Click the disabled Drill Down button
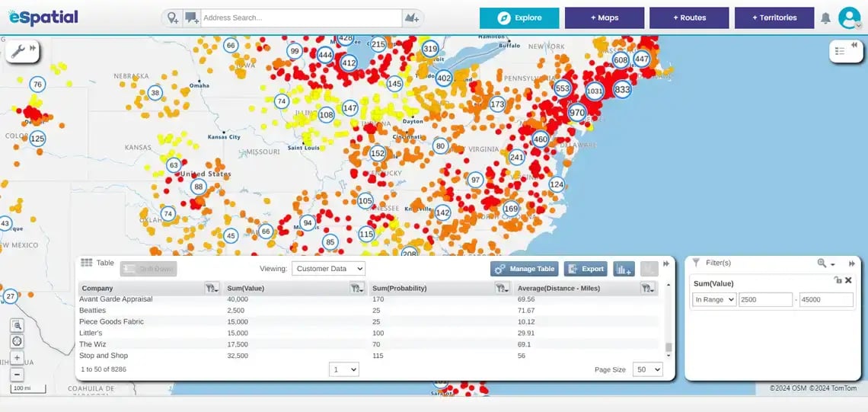 tap(148, 269)
